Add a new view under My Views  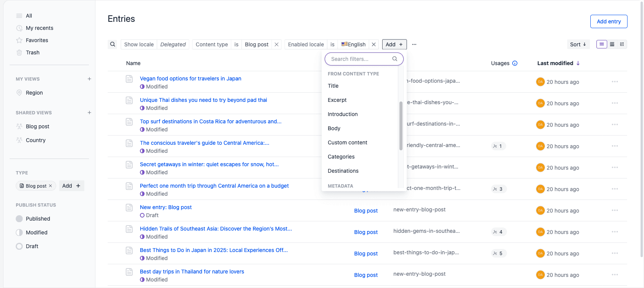[89, 79]
